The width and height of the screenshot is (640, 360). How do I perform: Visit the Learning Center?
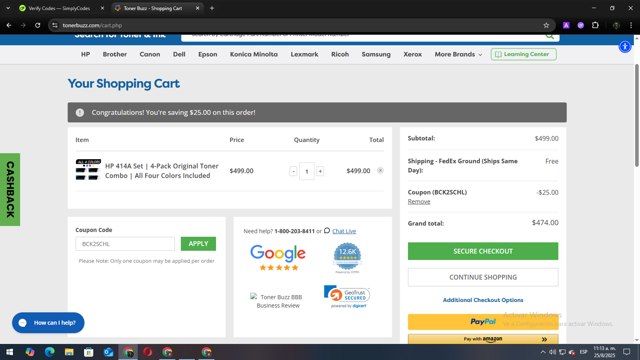tap(523, 54)
